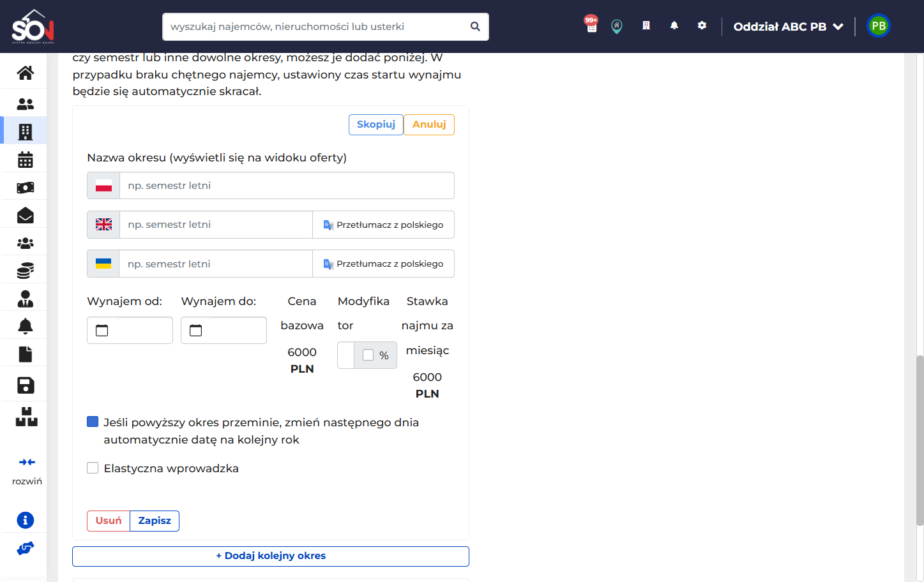Focus the Ukrainian period name field
Viewport: 924px width, 582px height.
[x=216, y=264]
